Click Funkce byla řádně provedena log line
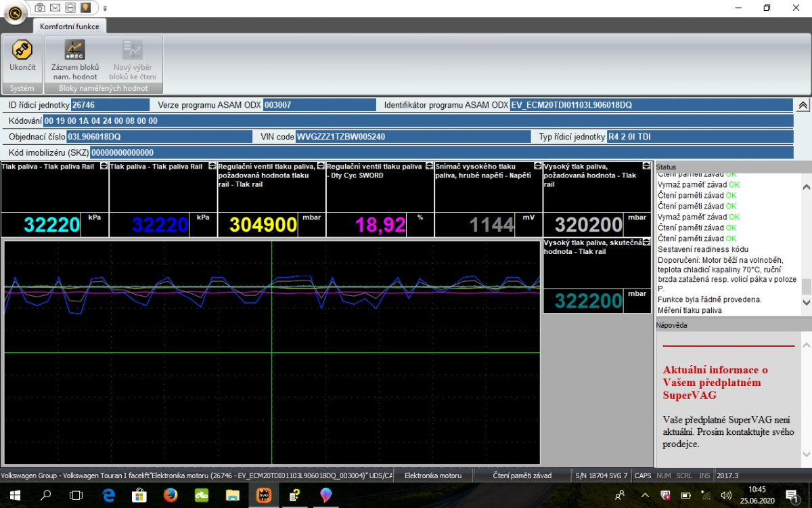Image resolution: width=812 pixels, height=508 pixels. pos(709,299)
